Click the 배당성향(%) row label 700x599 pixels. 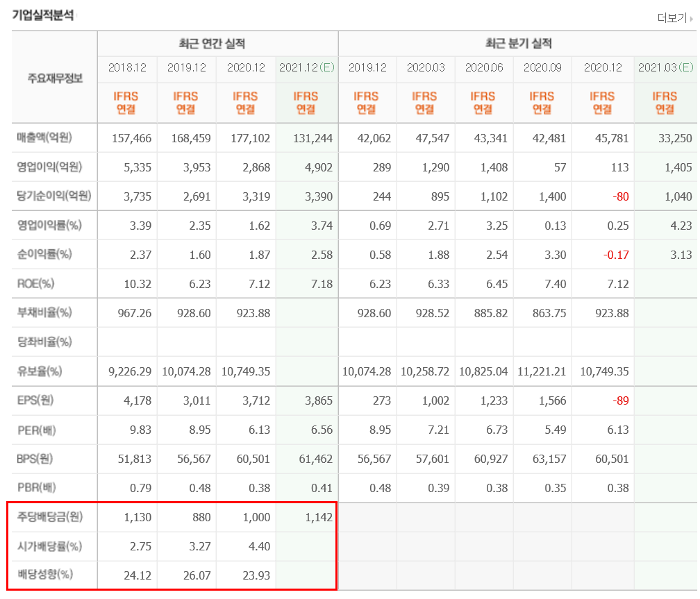44,575
